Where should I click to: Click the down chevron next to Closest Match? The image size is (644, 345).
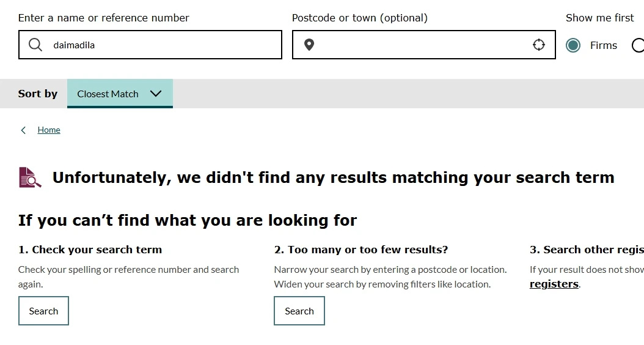(156, 94)
